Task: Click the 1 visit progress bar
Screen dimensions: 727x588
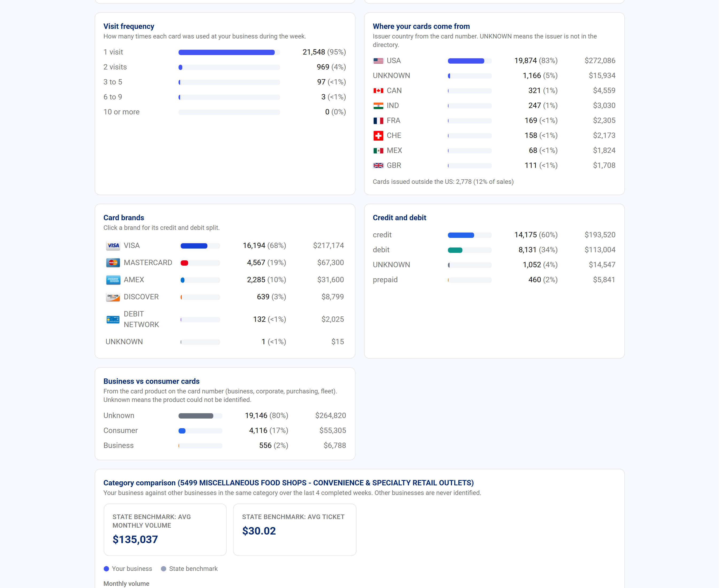Action: pyautogui.click(x=229, y=52)
